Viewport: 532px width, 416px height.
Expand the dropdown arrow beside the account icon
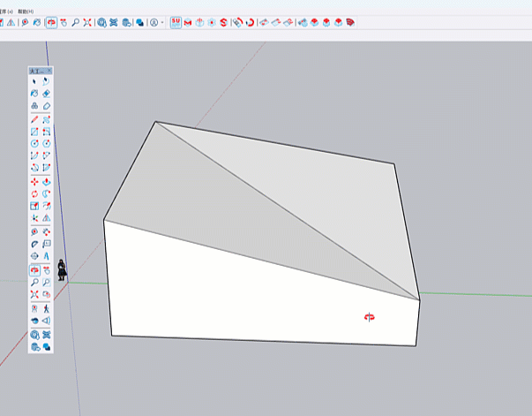(x=162, y=22)
